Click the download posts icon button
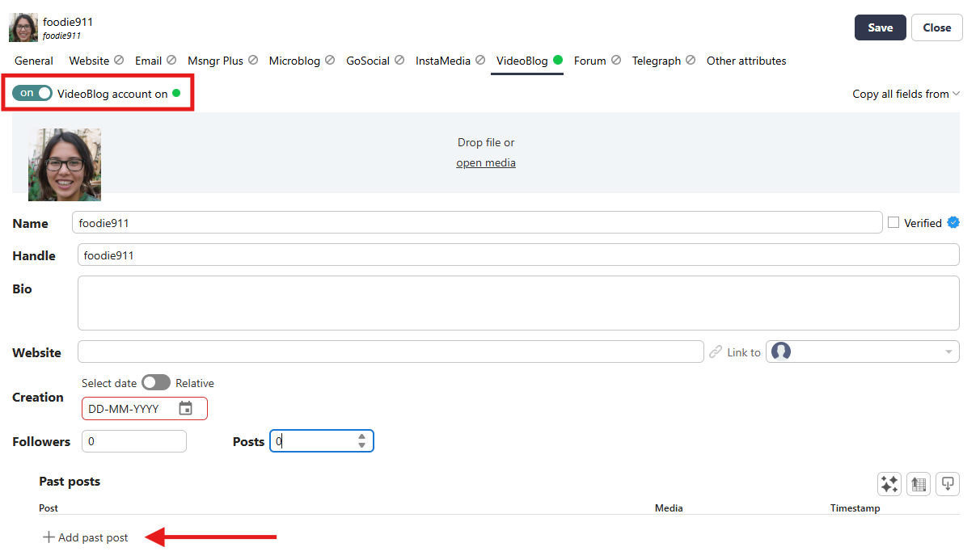The height and width of the screenshot is (560, 980). coord(948,484)
